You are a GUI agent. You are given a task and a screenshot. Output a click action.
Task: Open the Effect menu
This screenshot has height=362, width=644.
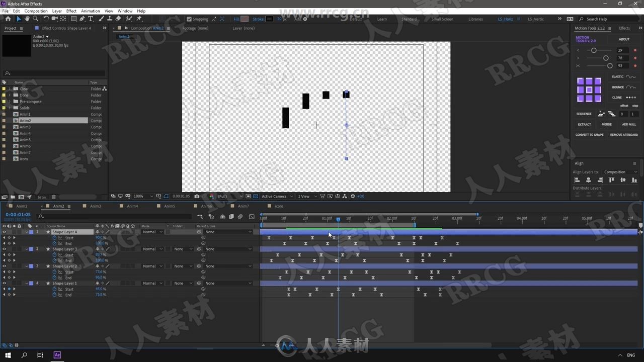[71, 11]
